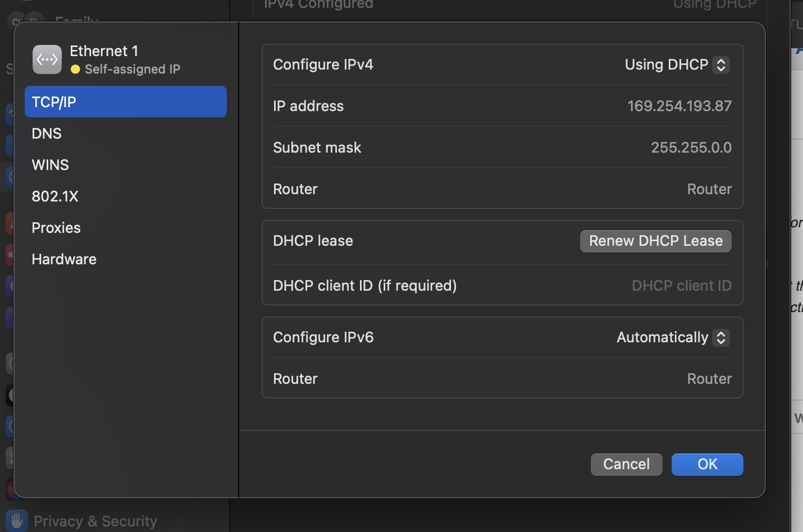Click the Ethernet 1 title text
The width and height of the screenshot is (803, 532).
click(104, 51)
